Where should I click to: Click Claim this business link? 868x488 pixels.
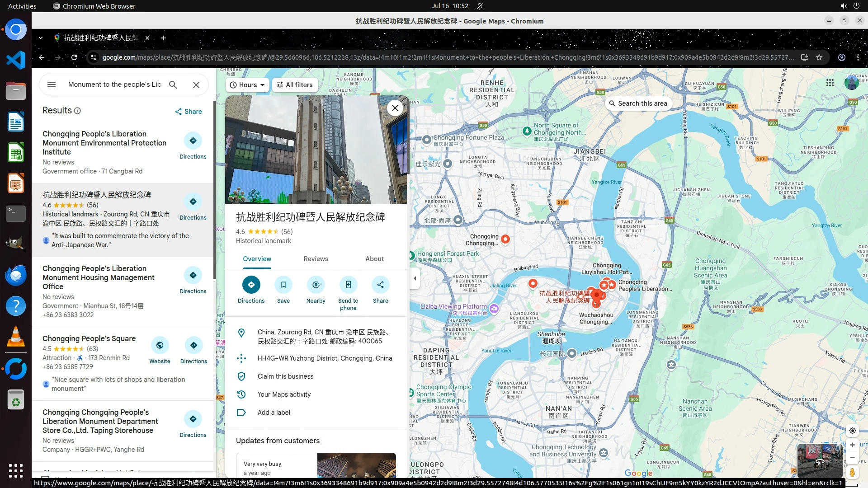point(285,376)
